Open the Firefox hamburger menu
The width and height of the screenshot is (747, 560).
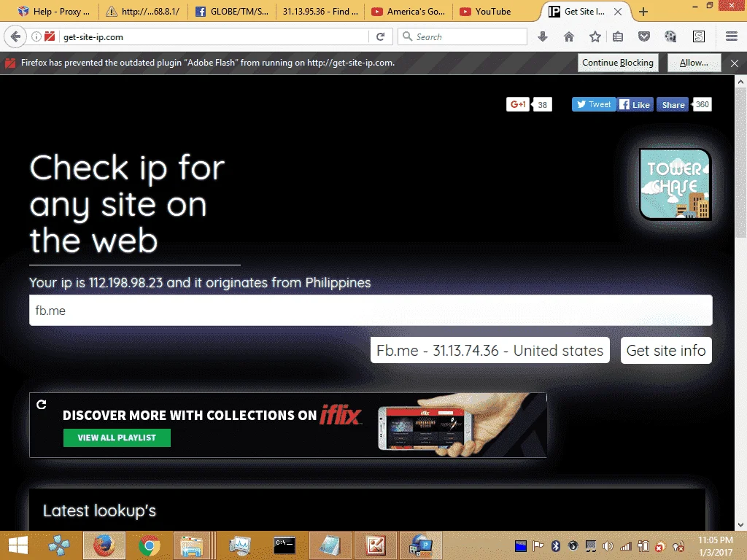click(732, 36)
